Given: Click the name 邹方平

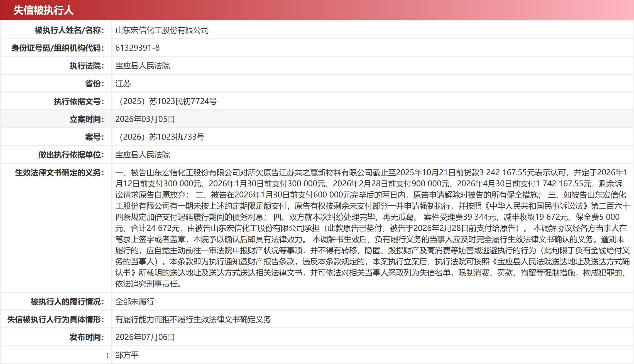Looking at the screenshot, I should tap(127, 355).
